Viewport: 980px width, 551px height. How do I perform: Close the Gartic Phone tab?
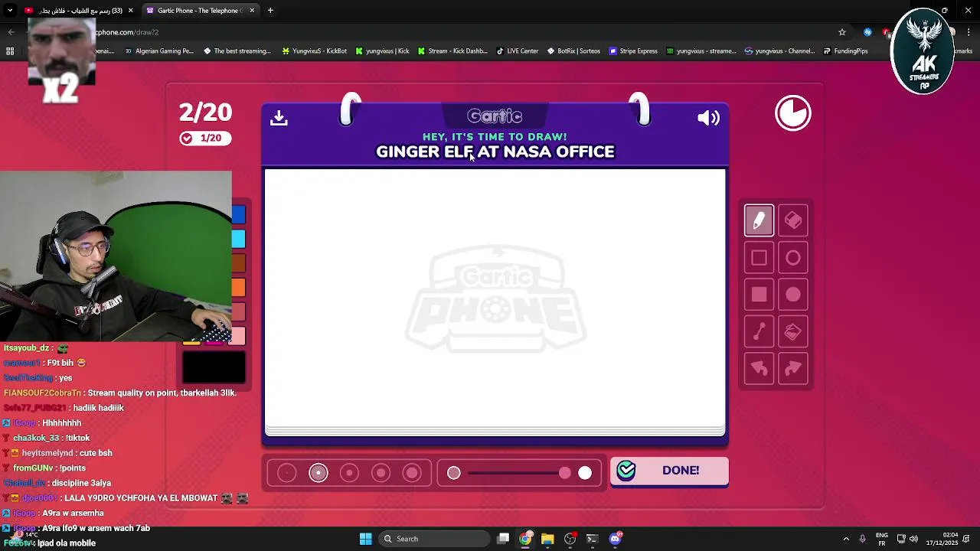point(252,11)
